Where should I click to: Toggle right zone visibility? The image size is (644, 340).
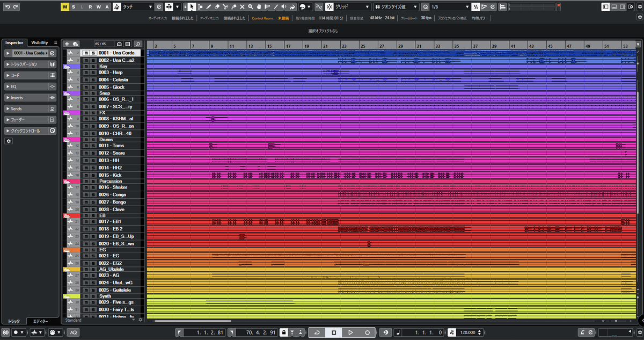[623, 7]
